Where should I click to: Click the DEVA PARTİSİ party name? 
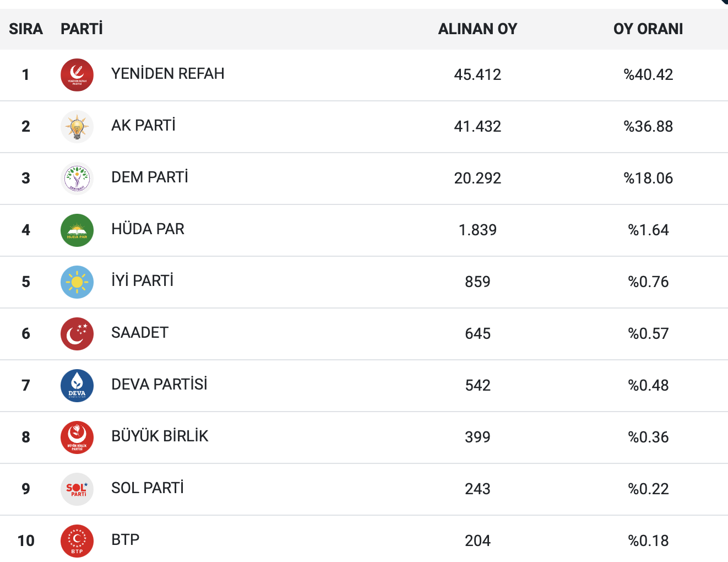[x=159, y=385]
